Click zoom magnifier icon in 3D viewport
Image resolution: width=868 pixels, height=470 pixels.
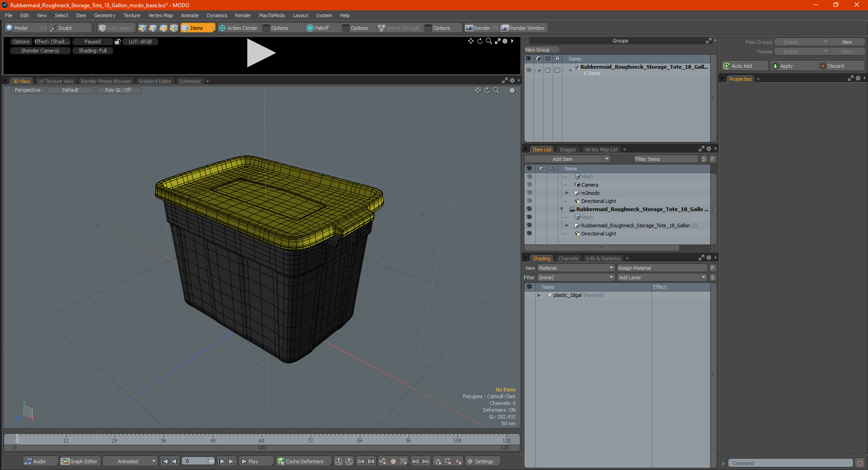[496, 90]
